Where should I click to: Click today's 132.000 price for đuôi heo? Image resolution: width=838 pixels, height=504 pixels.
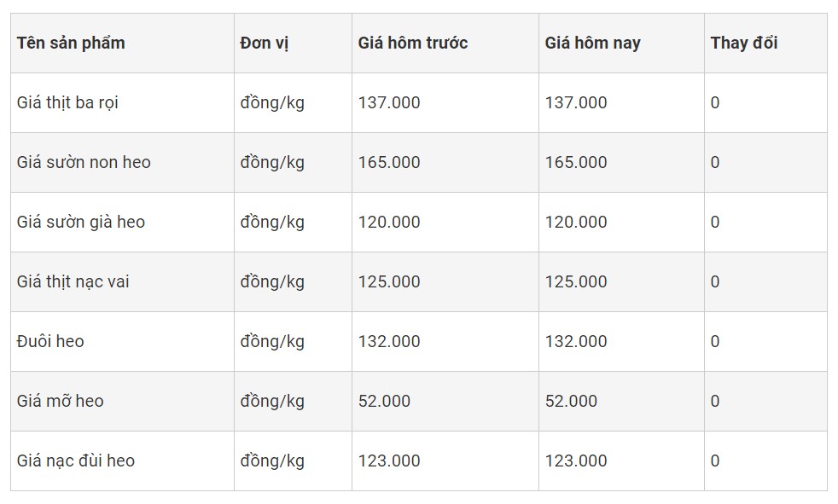[x=576, y=342]
